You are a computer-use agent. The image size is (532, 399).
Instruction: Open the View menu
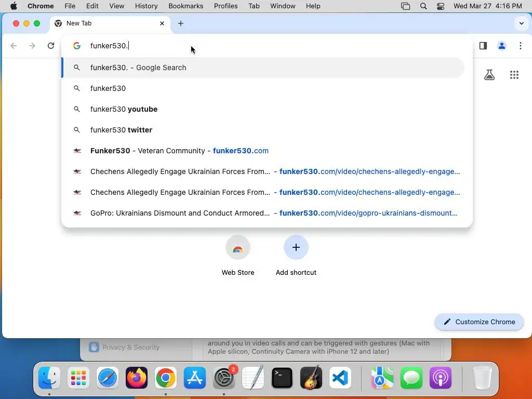[x=117, y=6]
